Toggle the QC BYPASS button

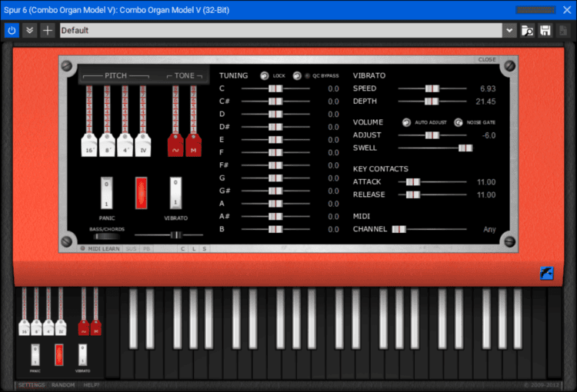coord(297,76)
